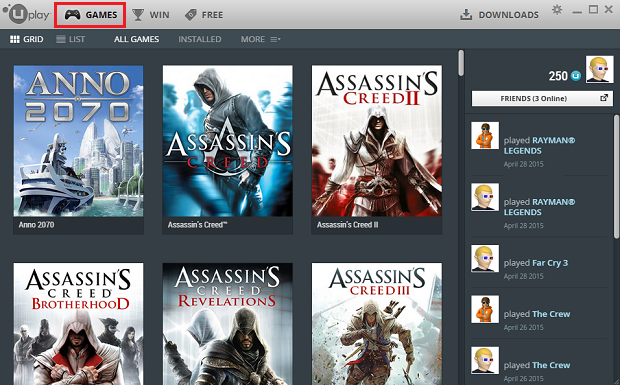Open second RAYMAN® LEGENDS link in feed
Image resolution: width=620 pixels, height=385 pixels.
pyautogui.click(x=539, y=207)
